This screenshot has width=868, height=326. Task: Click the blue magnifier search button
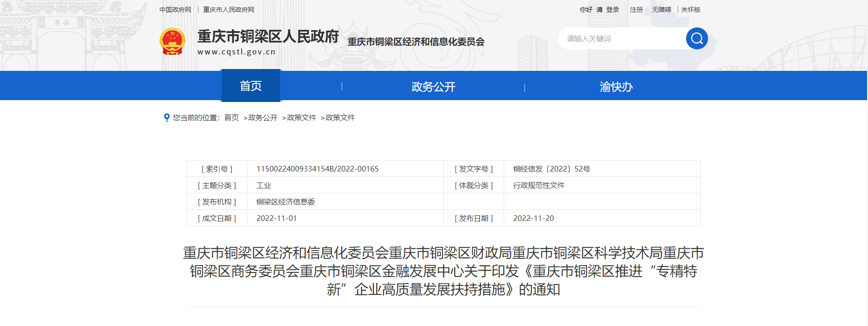(697, 38)
